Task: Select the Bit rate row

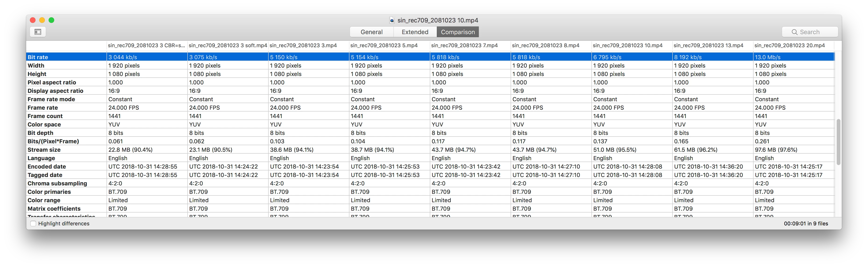Action: [38, 57]
